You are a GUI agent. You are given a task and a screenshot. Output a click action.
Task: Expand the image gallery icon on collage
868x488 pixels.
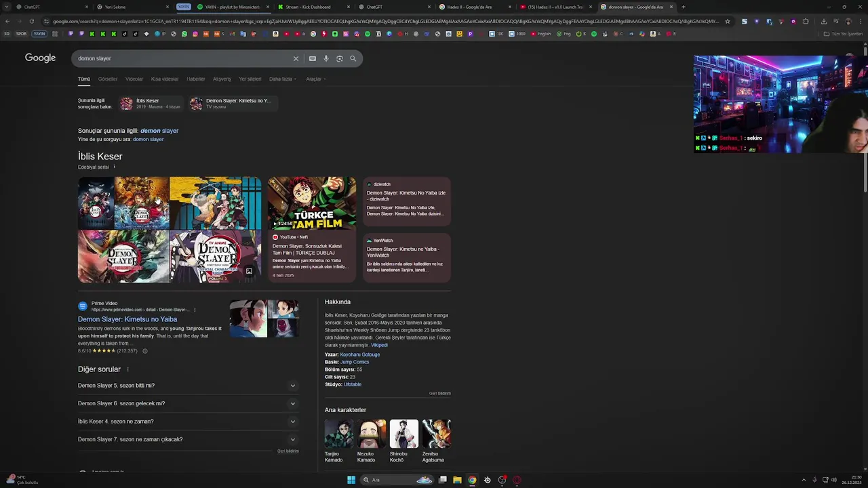(x=249, y=271)
